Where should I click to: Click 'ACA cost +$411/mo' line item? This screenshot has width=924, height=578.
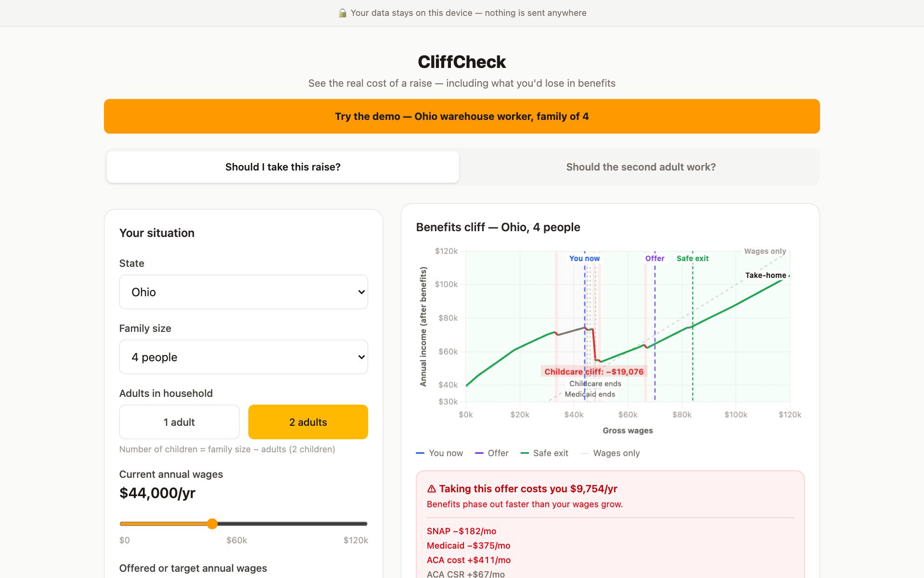[468, 560]
